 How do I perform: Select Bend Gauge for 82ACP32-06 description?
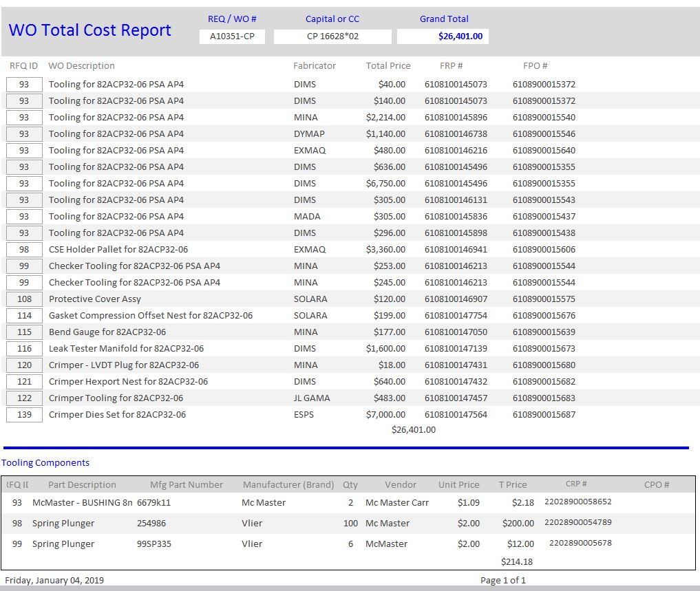pos(107,332)
